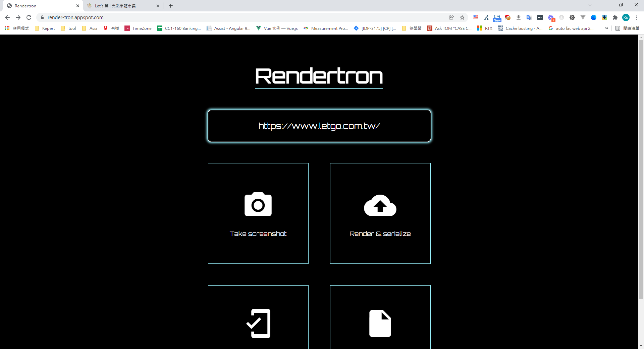Click the phone checkmark icon tile
644x349 pixels.
point(258,323)
